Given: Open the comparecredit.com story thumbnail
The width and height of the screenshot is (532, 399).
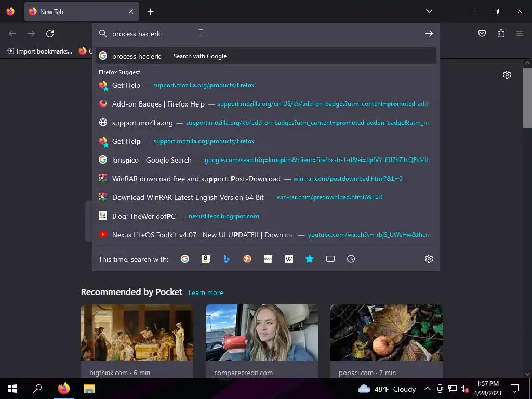Looking at the screenshot, I should pos(262,332).
